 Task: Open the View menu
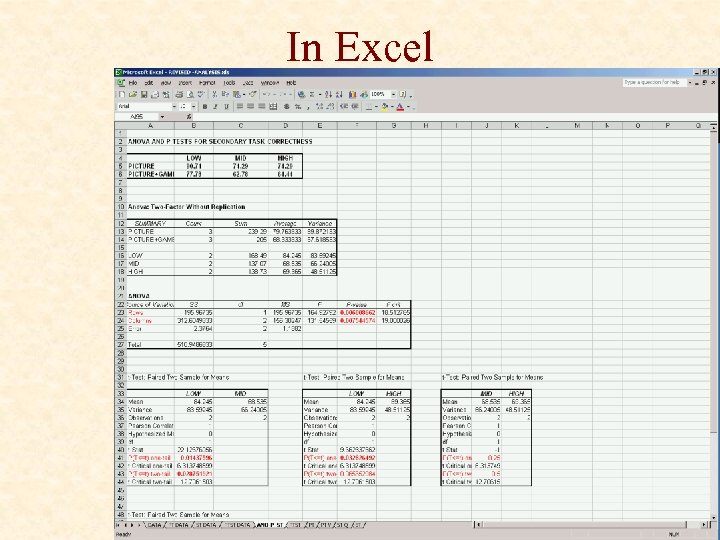pyautogui.click(x=166, y=83)
